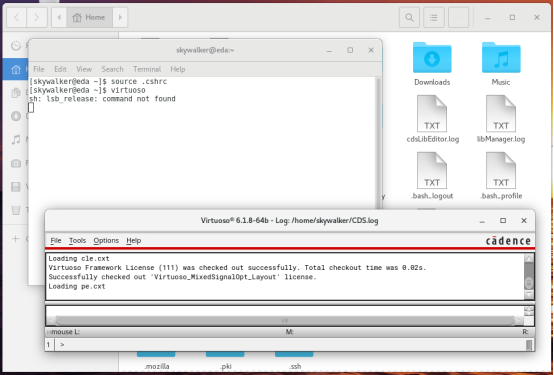This screenshot has height=375, width=554.
Task: Click right path arrow beside Home
Action: point(120,17)
